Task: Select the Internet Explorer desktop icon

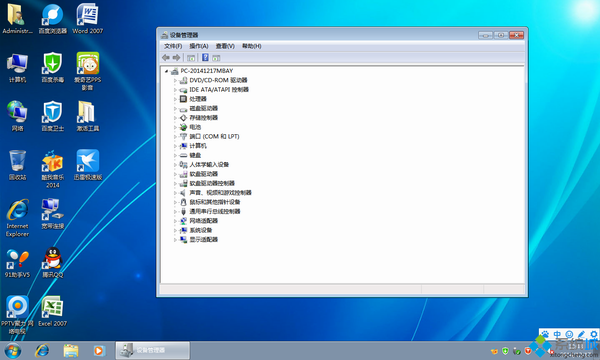Action: click(x=17, y=218)
